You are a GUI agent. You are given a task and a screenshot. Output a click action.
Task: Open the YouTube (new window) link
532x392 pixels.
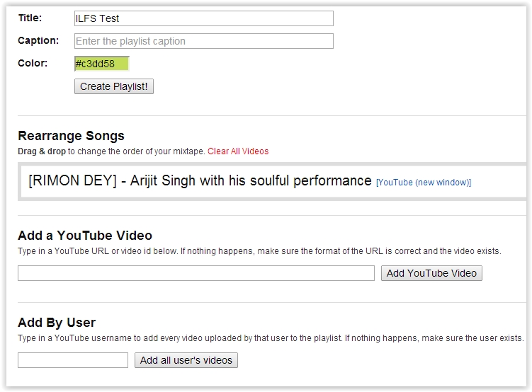click(x=424, y=183)
